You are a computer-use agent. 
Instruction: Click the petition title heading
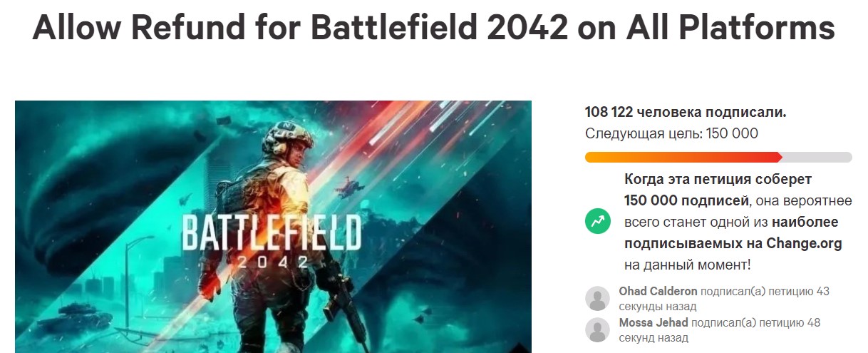tap(433, 28)
